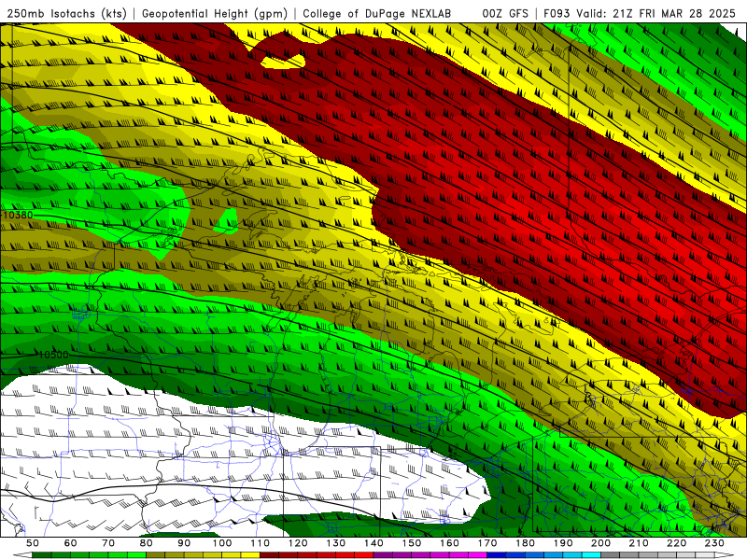Select the bright magenta 165-170 kt legend swatch
The height and width of the screenshot is (560, 747).
(477, 555)
